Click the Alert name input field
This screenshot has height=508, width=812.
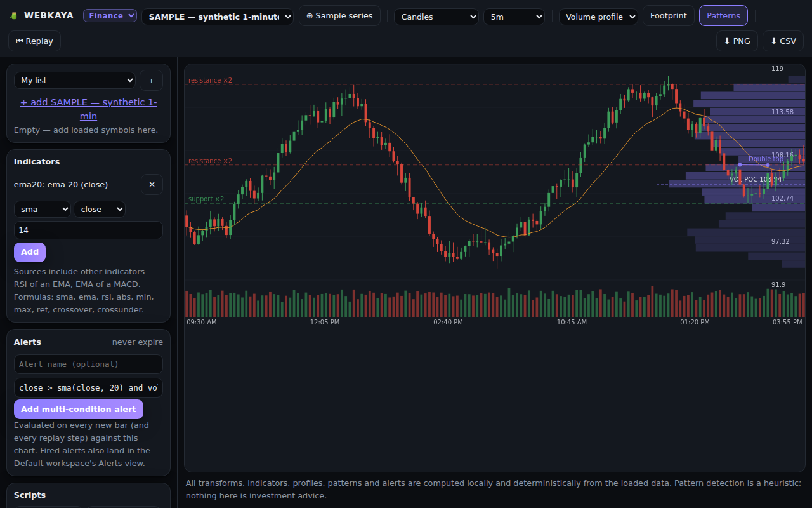tap(88, 364)
